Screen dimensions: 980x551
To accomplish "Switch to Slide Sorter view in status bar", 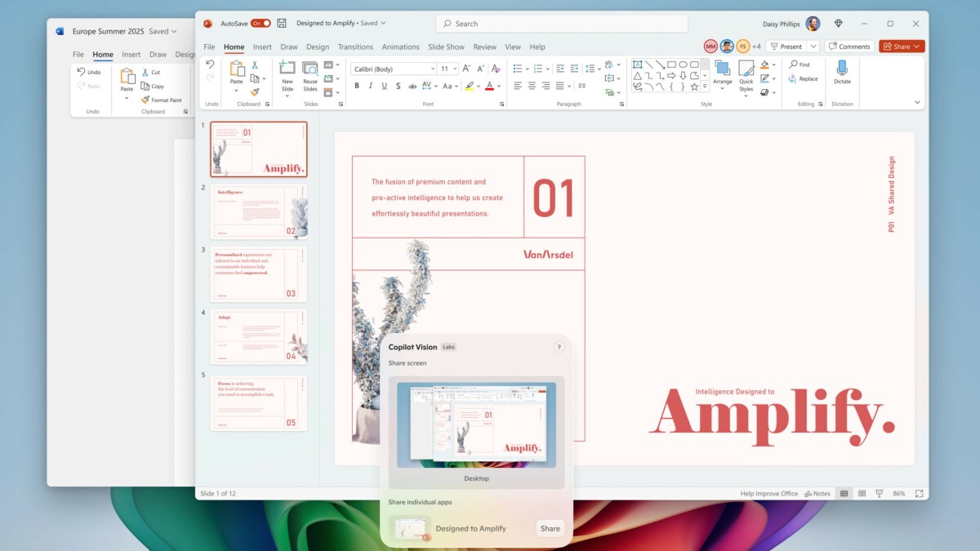I will 862,494.
